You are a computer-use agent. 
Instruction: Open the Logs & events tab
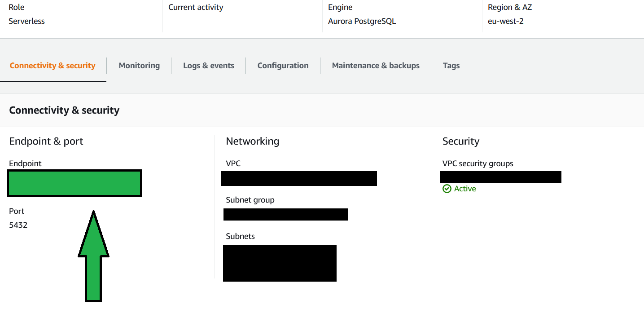tap(209, 66)
